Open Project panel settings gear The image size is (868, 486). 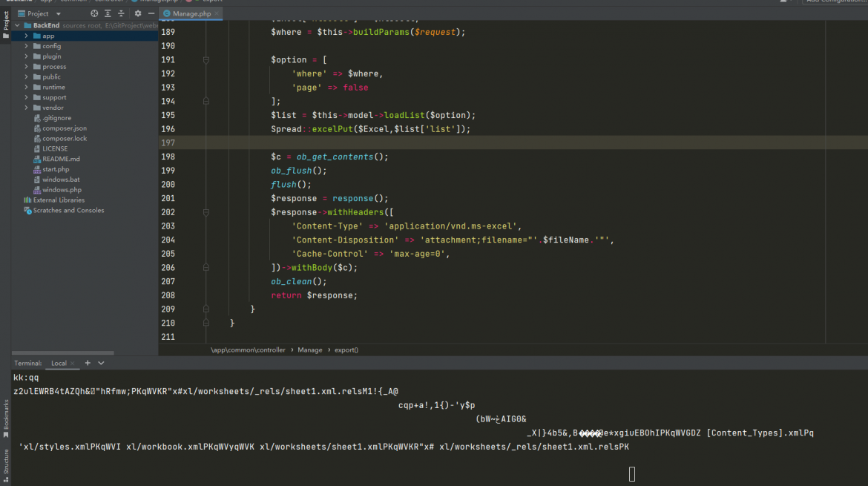click(138, 13)
